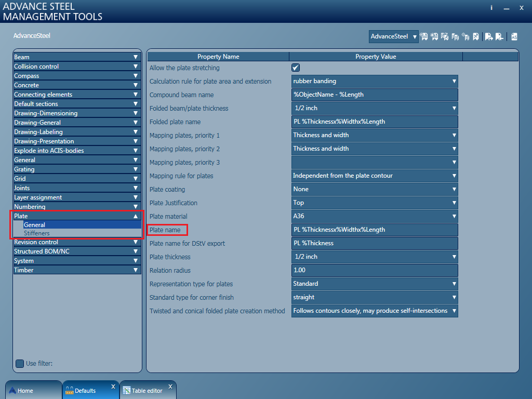Expand the Collision control category
Screen dimensions: 532x399
[77, 66]
